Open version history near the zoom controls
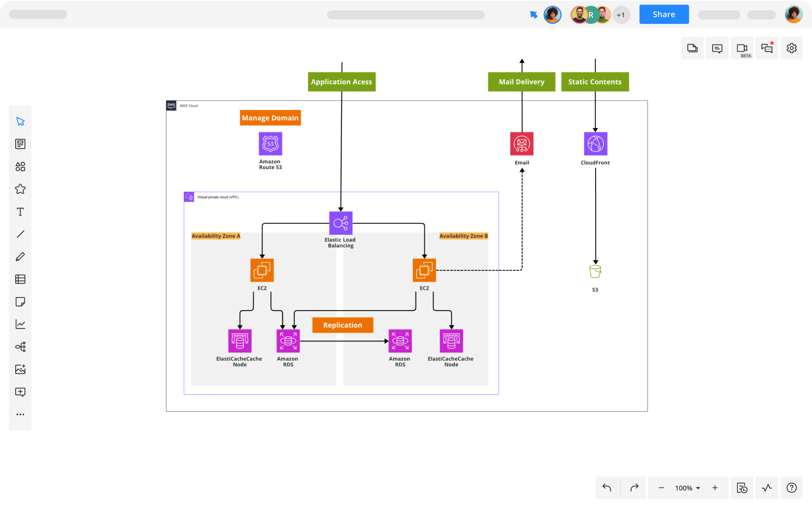The height and width of the screenshot is (508, 812). click(742, 488)
